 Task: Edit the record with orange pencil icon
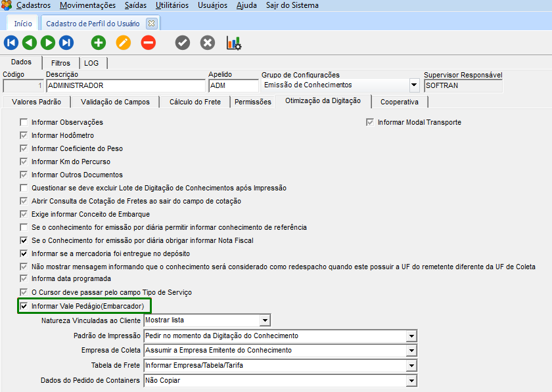pyautogui.click(x=124, y=43)
